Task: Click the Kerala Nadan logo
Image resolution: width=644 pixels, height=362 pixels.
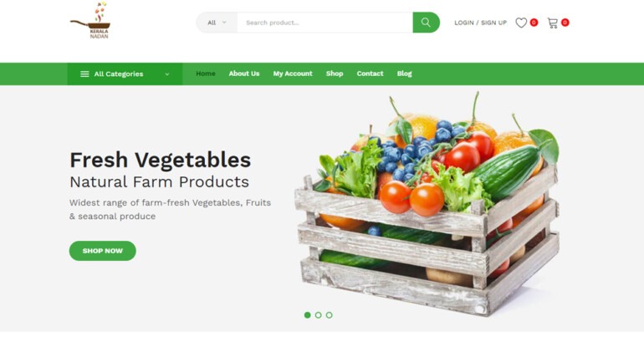Action: (91, 21)
